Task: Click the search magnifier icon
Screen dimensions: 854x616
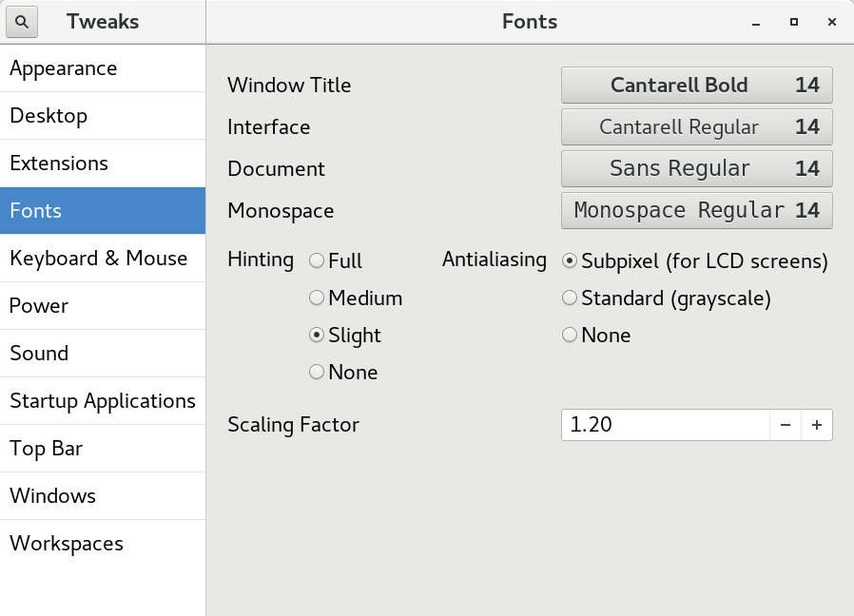Action: coord(23,22)
